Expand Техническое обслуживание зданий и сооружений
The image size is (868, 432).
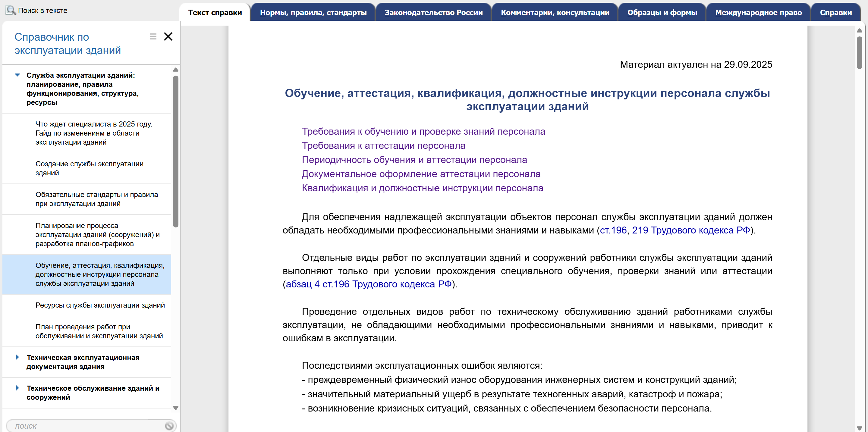pos(17,388)
